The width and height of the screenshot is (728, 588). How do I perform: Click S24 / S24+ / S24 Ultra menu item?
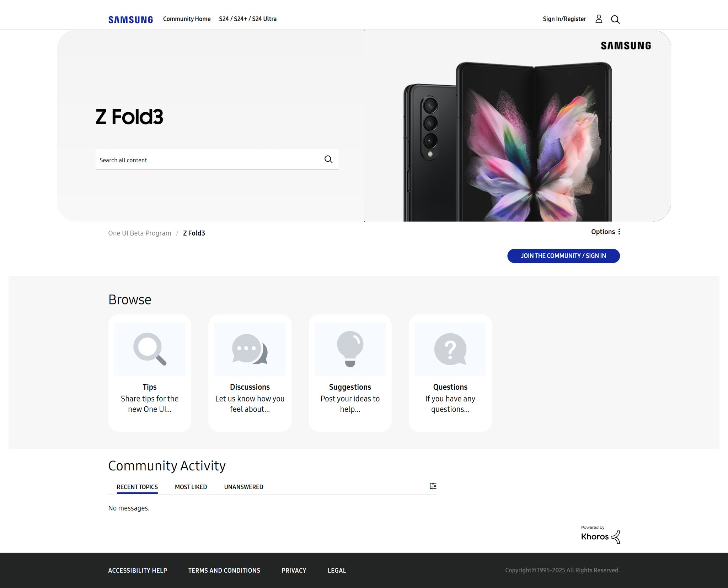click(247, 18)
